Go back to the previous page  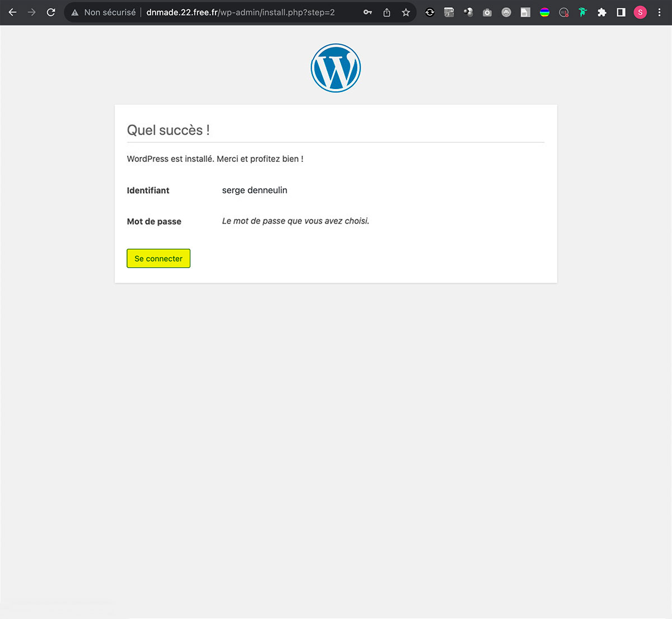12,12
